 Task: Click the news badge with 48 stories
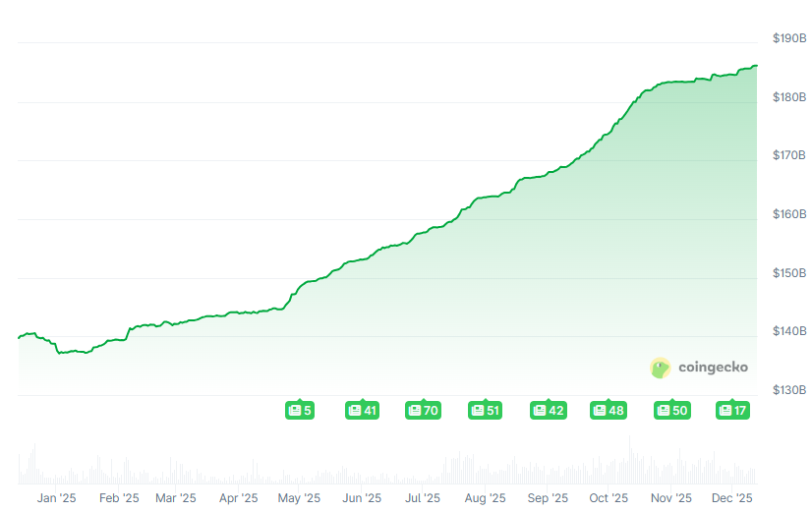[x=609, y=410]
